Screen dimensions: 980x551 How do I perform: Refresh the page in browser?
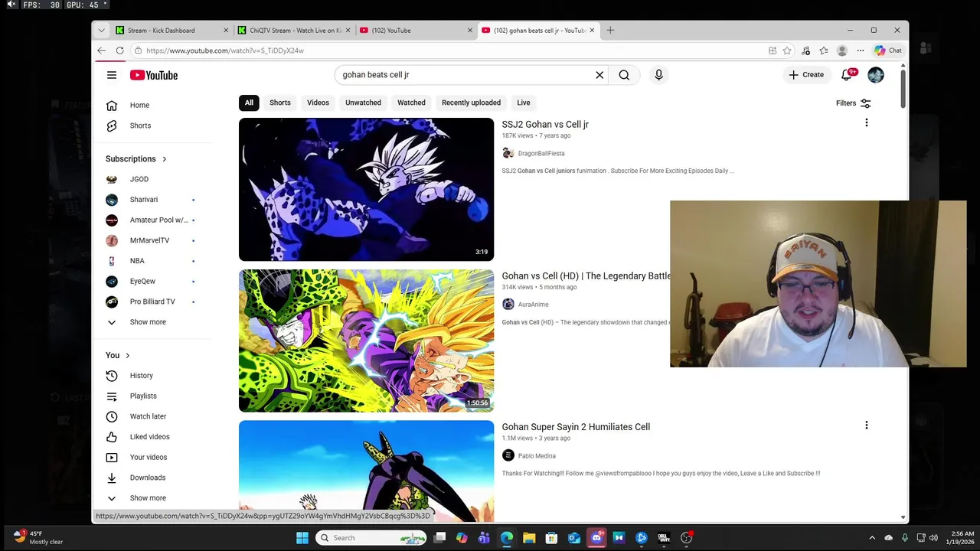tap(119, 51)
